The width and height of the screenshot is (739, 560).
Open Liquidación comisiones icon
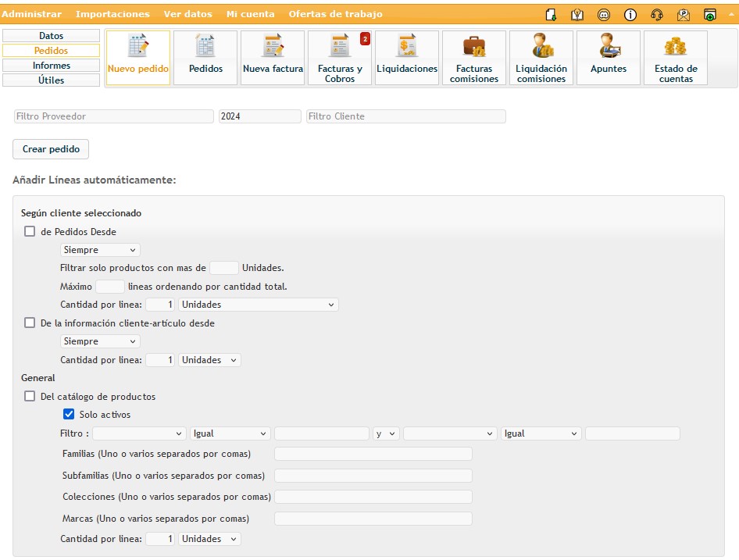click(541, 58)
